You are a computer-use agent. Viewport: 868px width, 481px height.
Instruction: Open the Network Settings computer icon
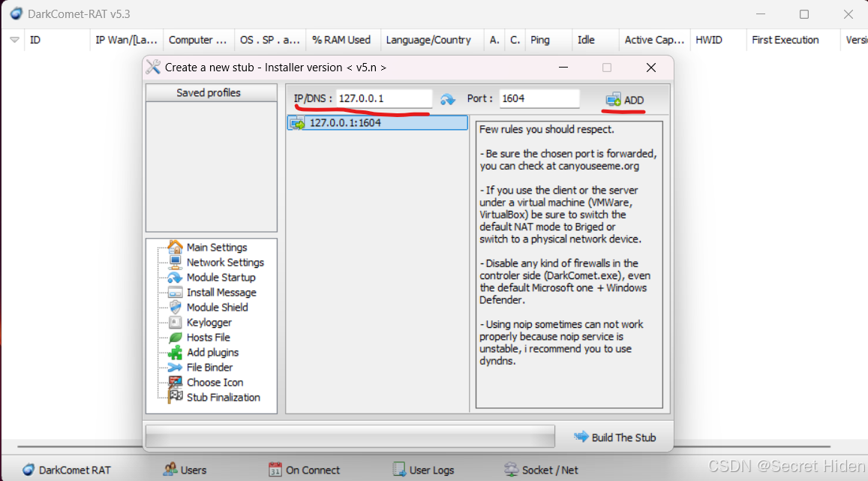[175, 262]
